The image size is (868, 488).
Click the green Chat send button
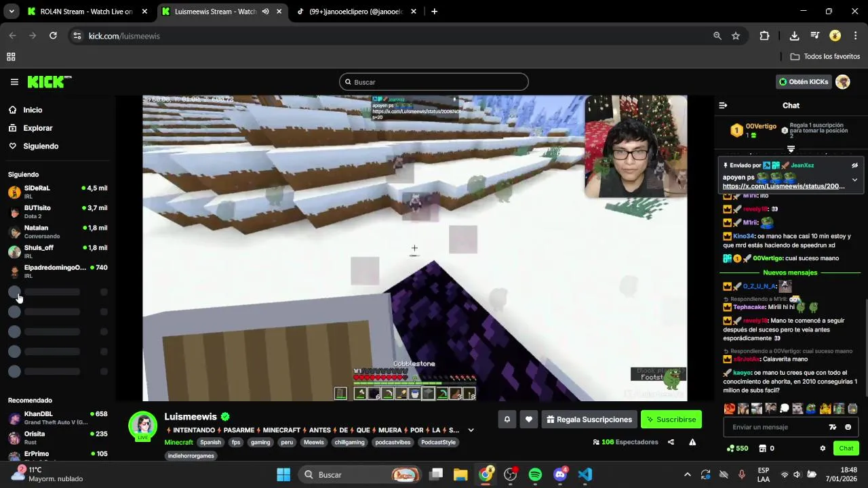click(846, 448)
